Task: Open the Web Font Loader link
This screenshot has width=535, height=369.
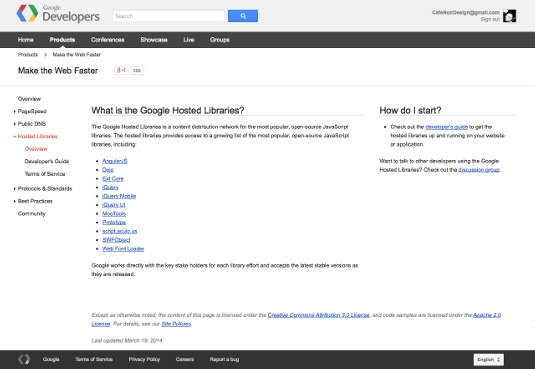Action: click(x=123, y=249)
